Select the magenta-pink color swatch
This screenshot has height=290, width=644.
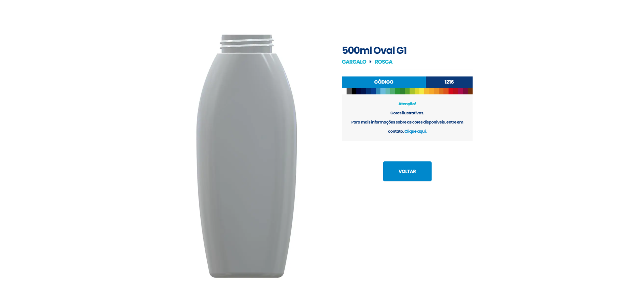(460, 91)
